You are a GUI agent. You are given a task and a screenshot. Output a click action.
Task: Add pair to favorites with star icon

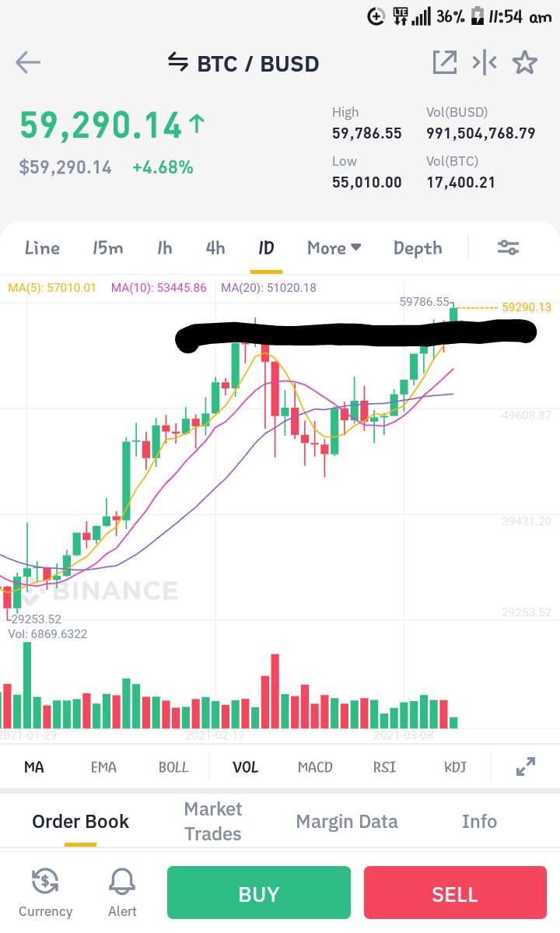click(x=525, y=62)
